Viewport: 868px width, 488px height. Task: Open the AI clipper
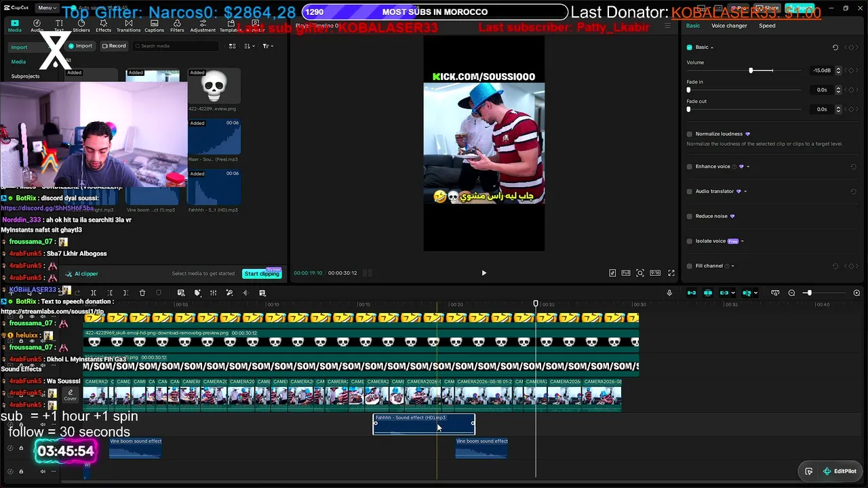[x=82, y=274]
